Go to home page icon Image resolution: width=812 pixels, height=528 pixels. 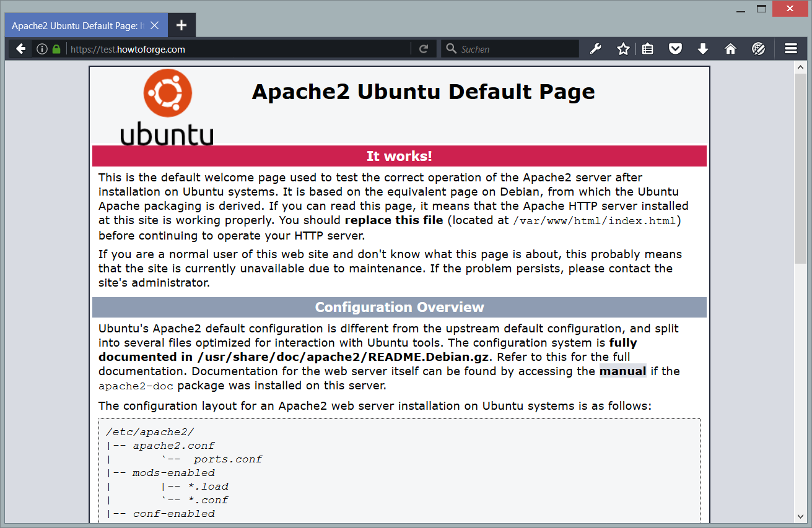[730, 49]
